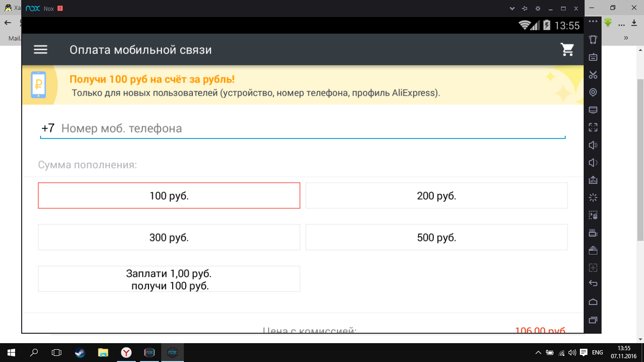The image size is (644, 362).
Task: Click the battery status icon
Action: [546, 25]
